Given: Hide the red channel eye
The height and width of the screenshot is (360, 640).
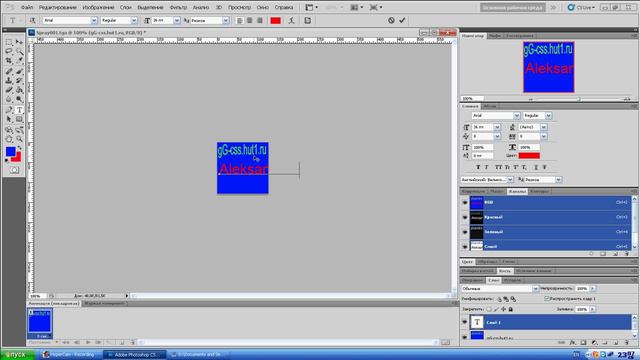Looking at the screenshot, I should coord(464,217).
